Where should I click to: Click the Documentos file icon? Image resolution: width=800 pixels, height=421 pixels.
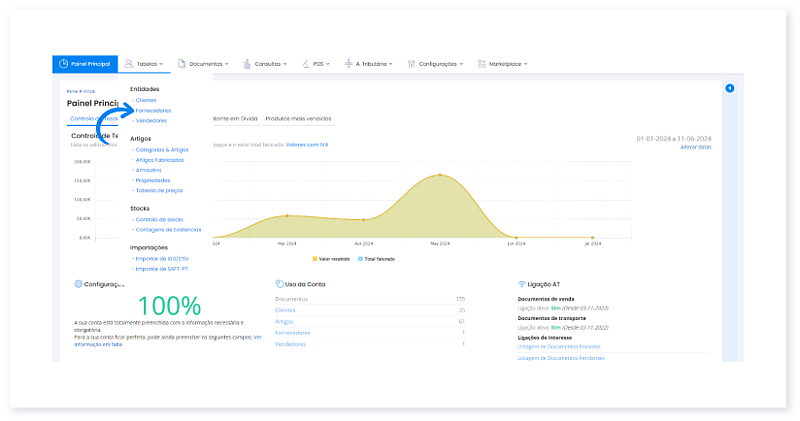181,64
